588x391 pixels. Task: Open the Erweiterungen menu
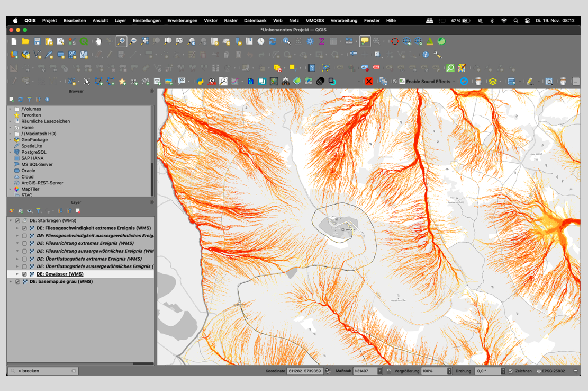182,21
